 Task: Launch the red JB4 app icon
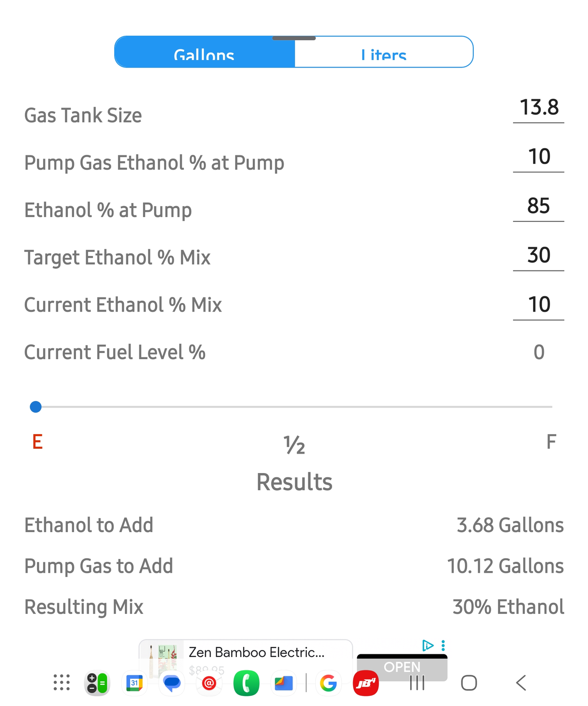(366, 683)
